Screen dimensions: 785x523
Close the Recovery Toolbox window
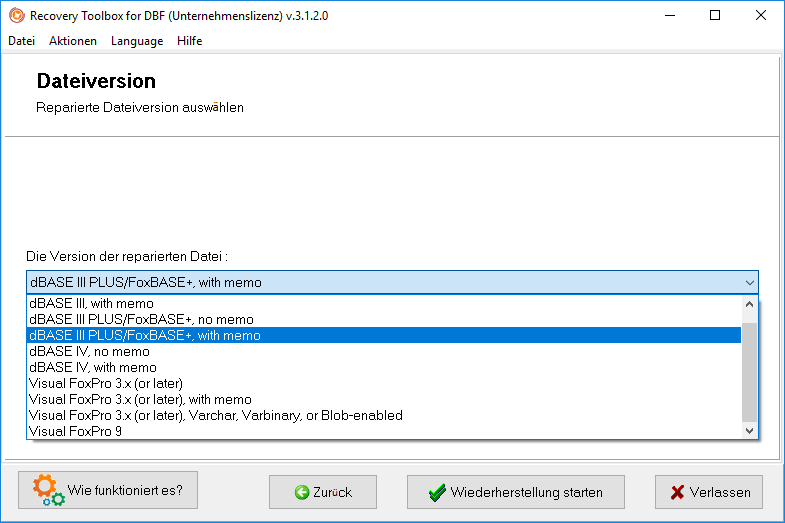pyautogui.click(x=760, y=16)
